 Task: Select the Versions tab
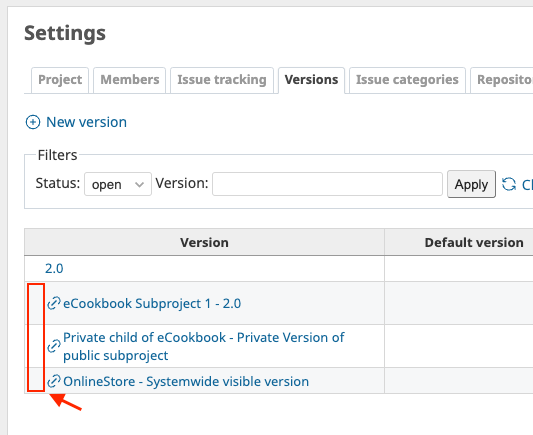(x=311, y=80)
